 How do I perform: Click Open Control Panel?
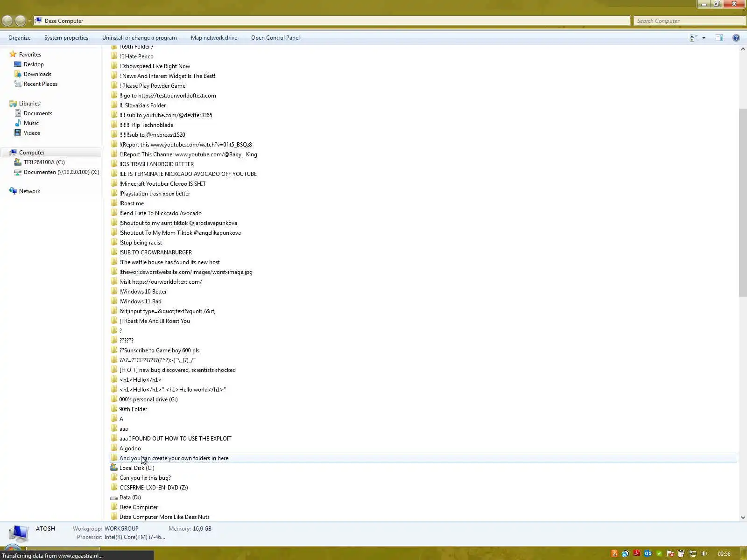pyautogui.click(x=275, y=38)
